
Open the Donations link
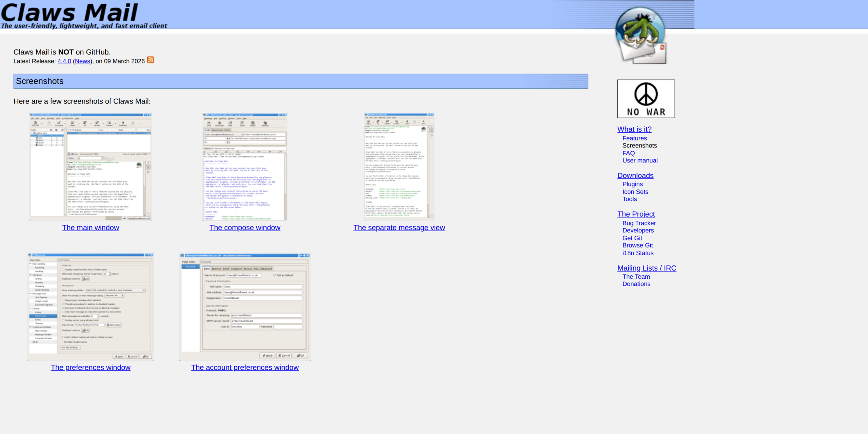[x=636, y=284]
